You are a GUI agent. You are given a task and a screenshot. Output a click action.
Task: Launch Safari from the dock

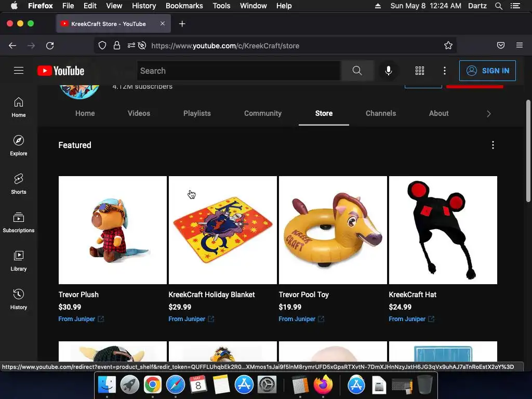tap(176, 385)
